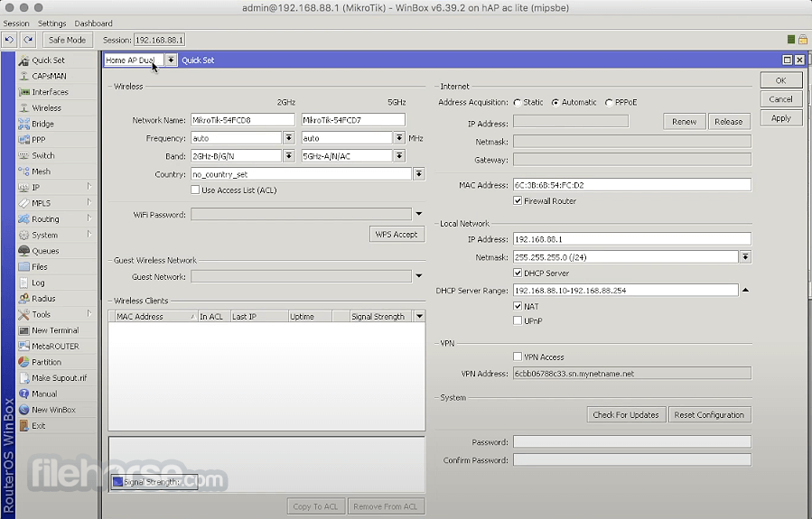Open the PPP sidebar icon

(23, 140)
